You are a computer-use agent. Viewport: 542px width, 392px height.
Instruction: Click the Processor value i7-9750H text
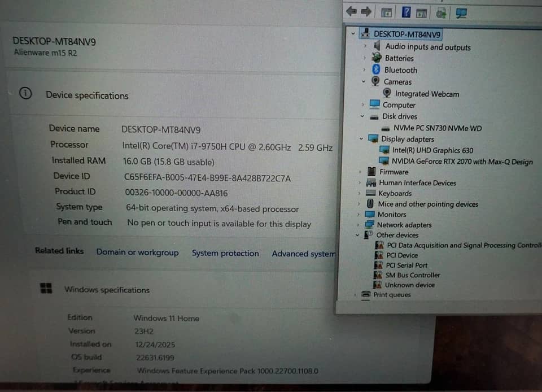coord(228,146)
